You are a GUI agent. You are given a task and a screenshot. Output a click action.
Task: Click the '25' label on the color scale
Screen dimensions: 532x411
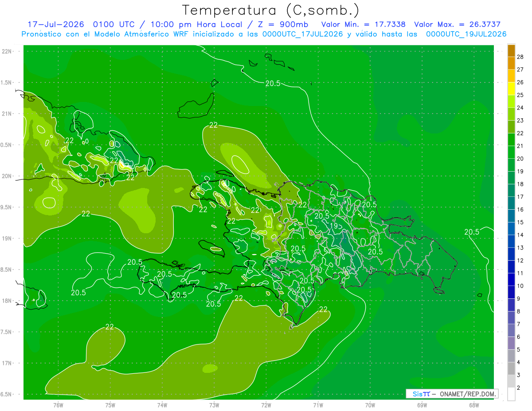click(520, 95)
